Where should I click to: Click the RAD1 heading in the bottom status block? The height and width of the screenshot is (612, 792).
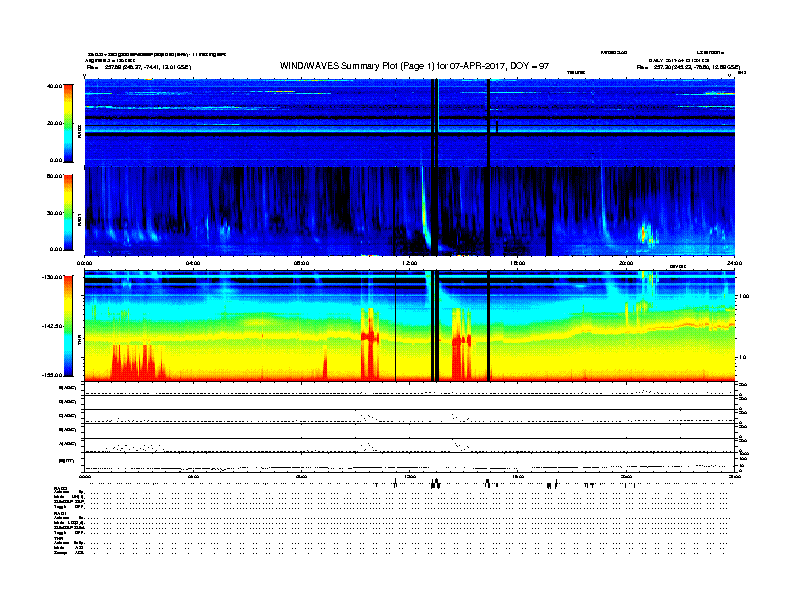[x=60, y=513]
